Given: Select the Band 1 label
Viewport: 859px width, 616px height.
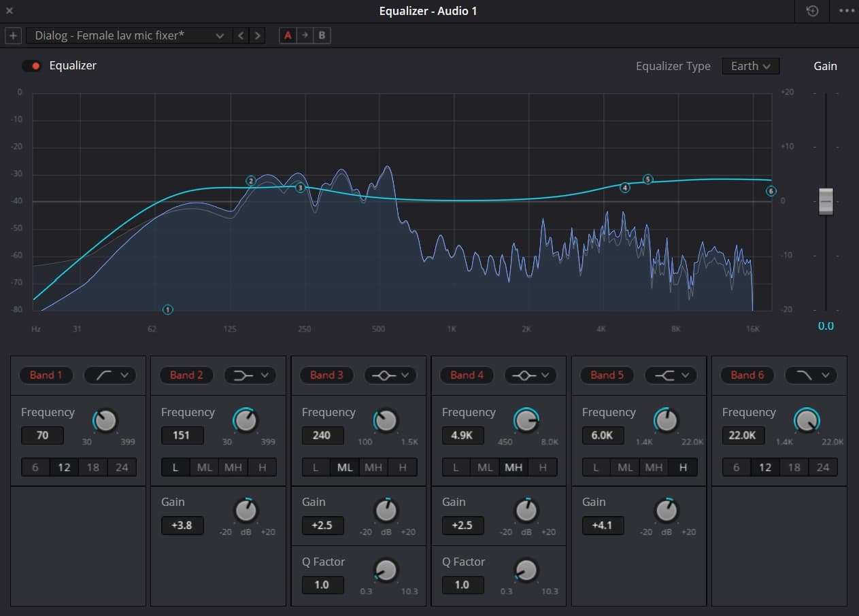Looking at the screenshot, I should [46, 375].
